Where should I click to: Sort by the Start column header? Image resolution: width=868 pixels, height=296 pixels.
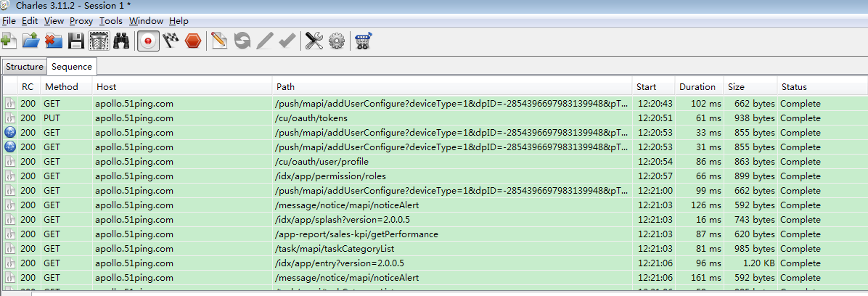pos(654,87)
